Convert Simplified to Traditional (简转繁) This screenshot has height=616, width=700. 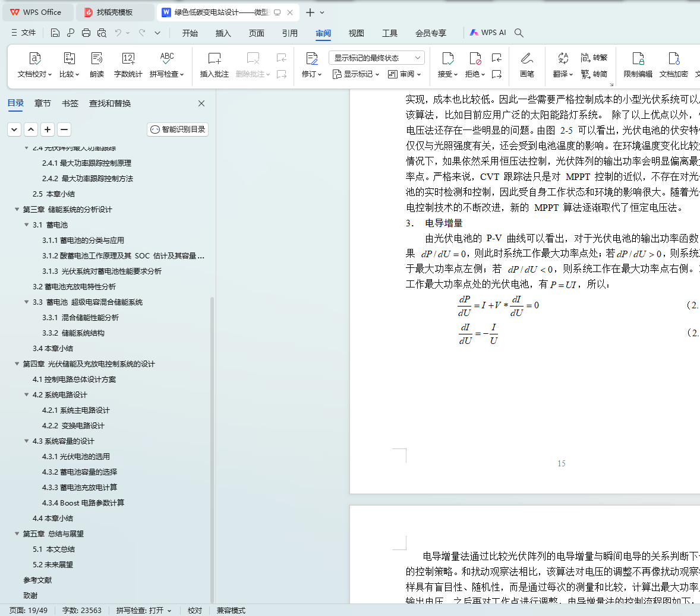click(594, 58)
